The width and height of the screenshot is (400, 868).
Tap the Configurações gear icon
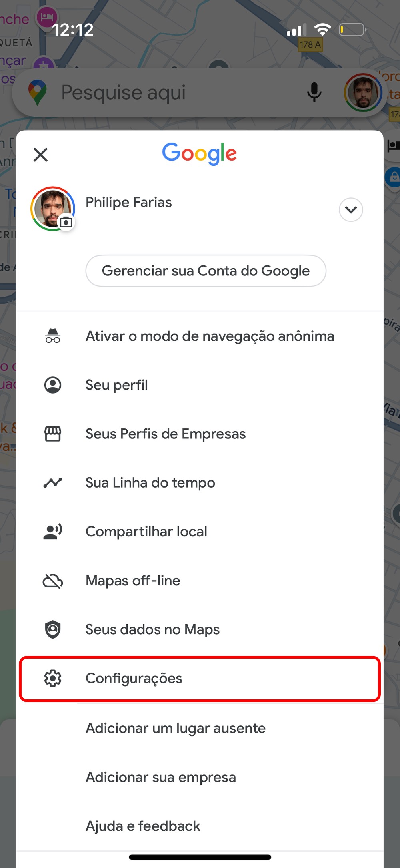tap(52, 678)
